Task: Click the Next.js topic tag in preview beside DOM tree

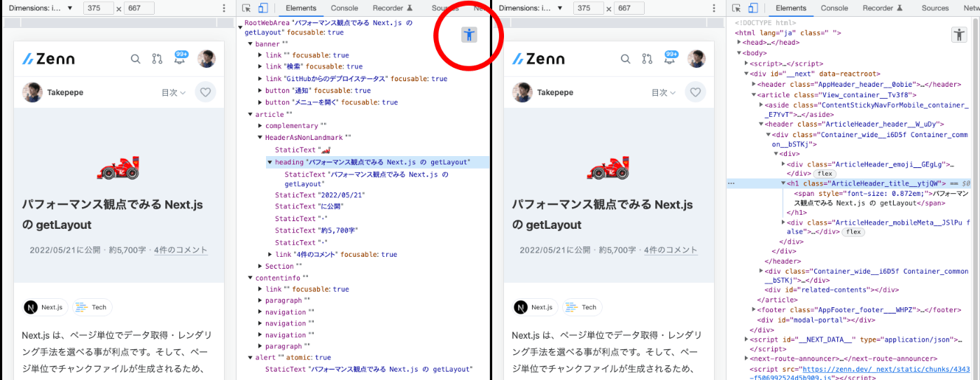Action: [x=535, y=307]
